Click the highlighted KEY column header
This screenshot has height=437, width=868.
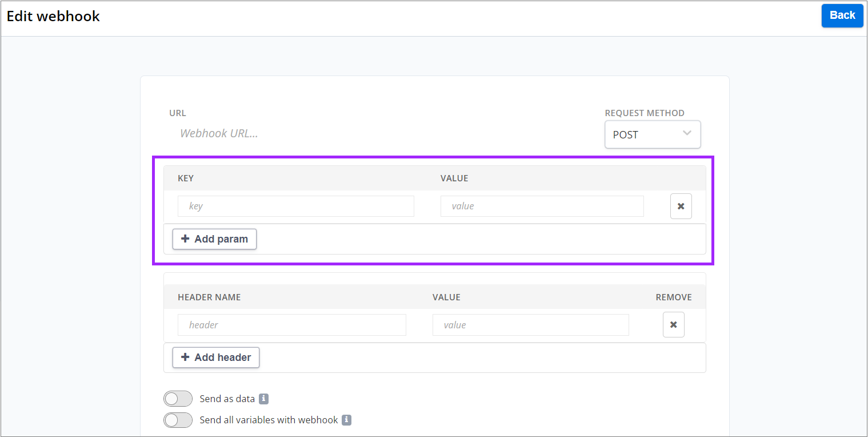[186, 178]
